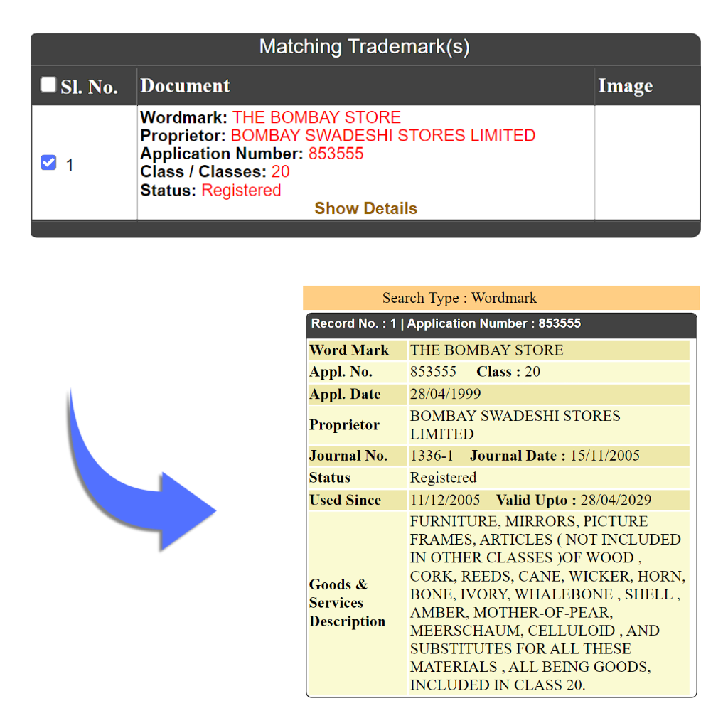The image size is (728, 728).
Task: Click proprietor BOMBAY SWADESHI STORES LIMITED in red
Action: pos(383,136)
